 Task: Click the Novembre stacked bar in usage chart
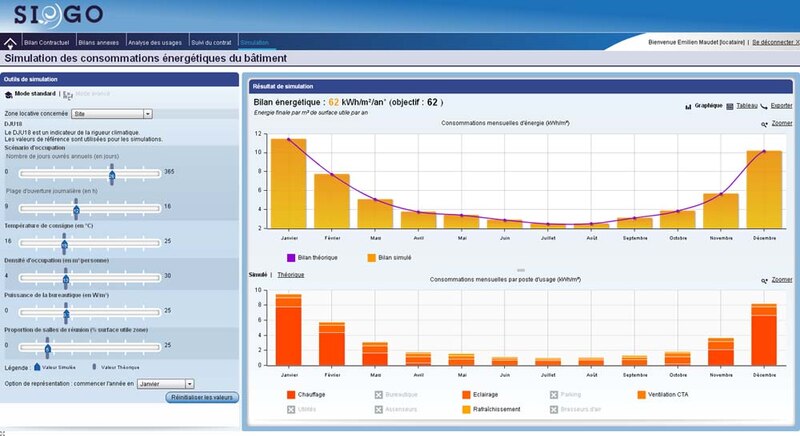pos(721,352)
